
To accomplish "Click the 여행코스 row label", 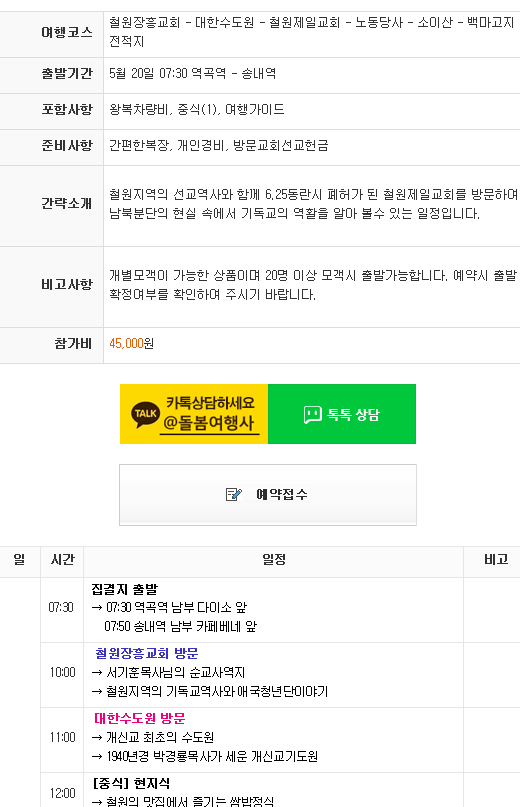I will [x=67, y=32].
